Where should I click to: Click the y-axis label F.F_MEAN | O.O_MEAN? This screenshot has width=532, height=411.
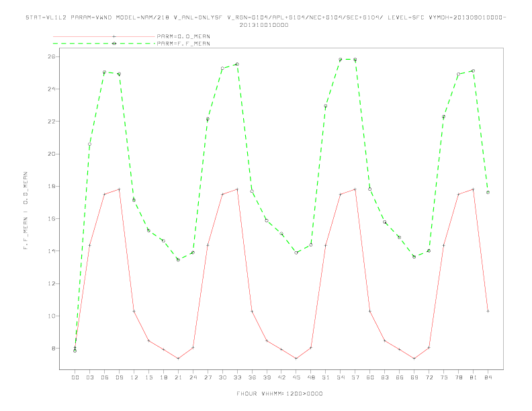click(x=26, y=211)
